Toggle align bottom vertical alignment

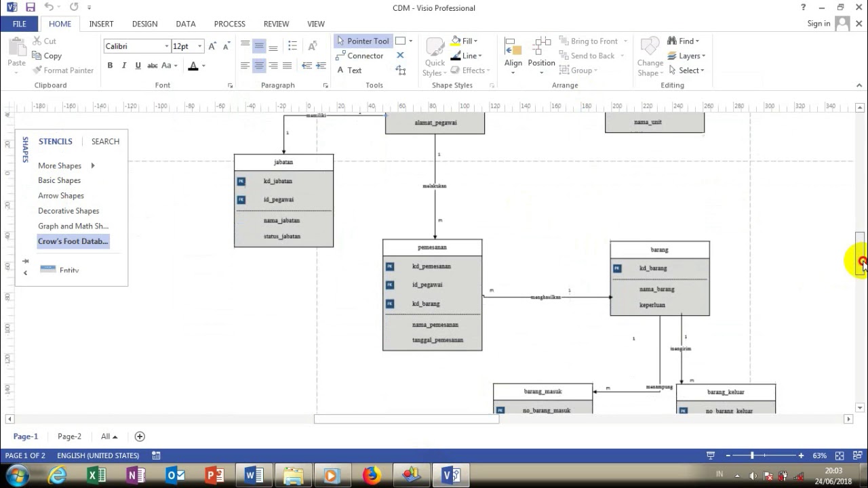(x=273, y=46)
